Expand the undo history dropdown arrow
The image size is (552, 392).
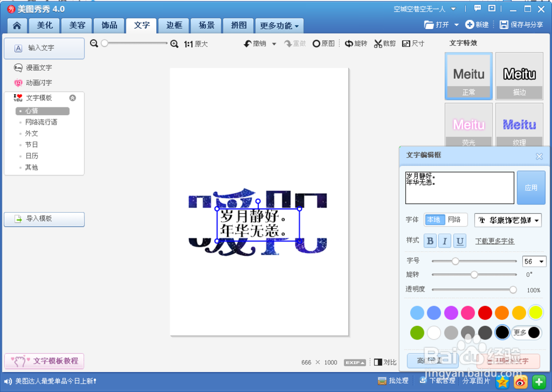point(274,44)
